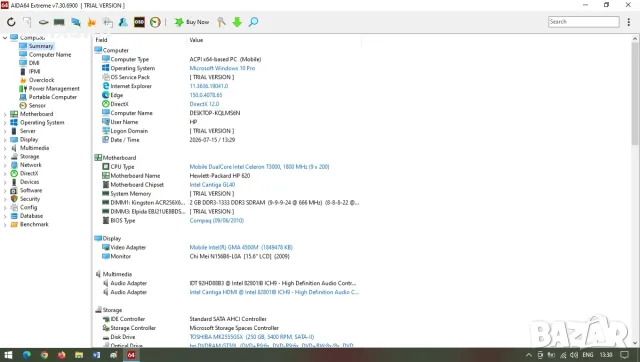Select Computer Name tree item
This screenshot has width=640, height=362.
(50, 55)
